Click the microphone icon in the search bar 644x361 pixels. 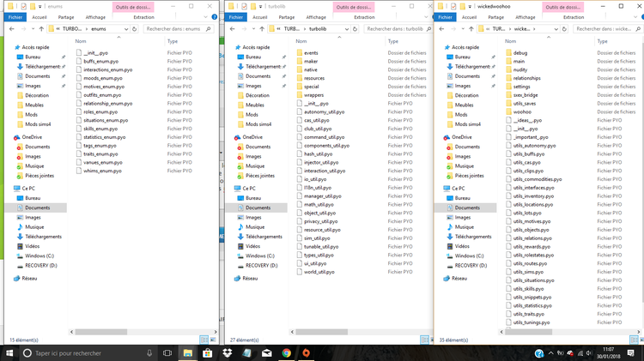click(149, 352)
